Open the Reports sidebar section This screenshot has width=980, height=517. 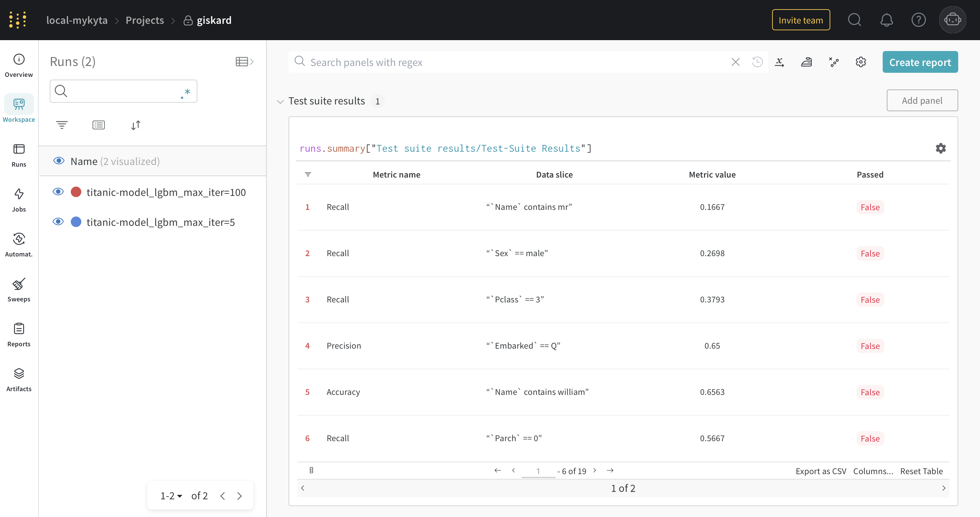point(19,335)
